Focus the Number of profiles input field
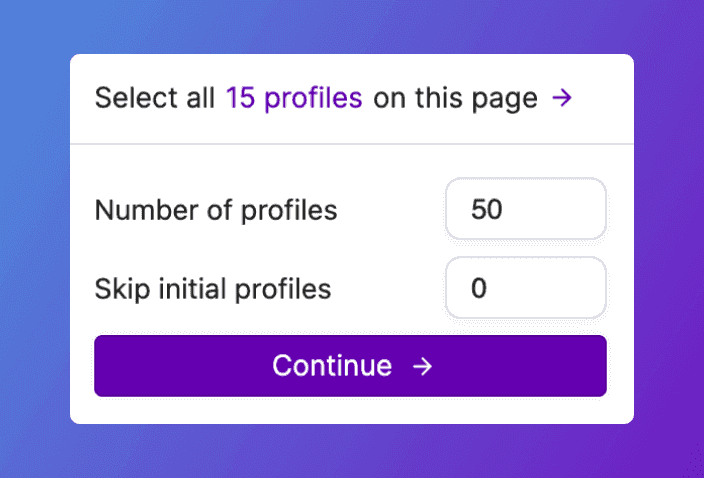Image resolution: width=704 pixels, height=478 pixels. [x=526, y=209]
